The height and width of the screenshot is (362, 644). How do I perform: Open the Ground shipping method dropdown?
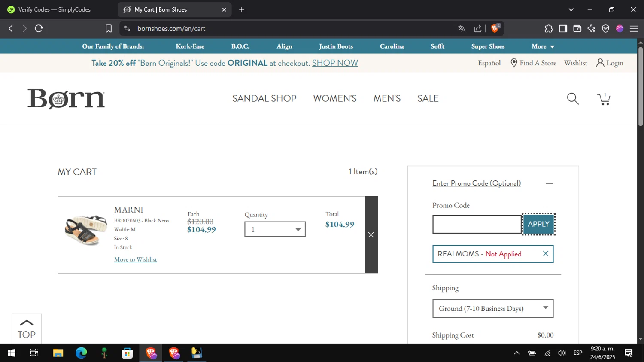tap(493, 309)
